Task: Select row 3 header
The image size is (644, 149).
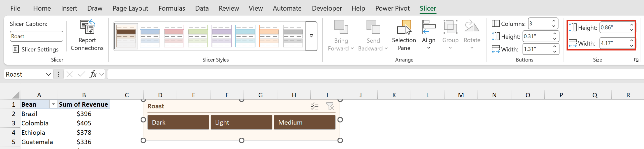Action: (x=10, y=123)
